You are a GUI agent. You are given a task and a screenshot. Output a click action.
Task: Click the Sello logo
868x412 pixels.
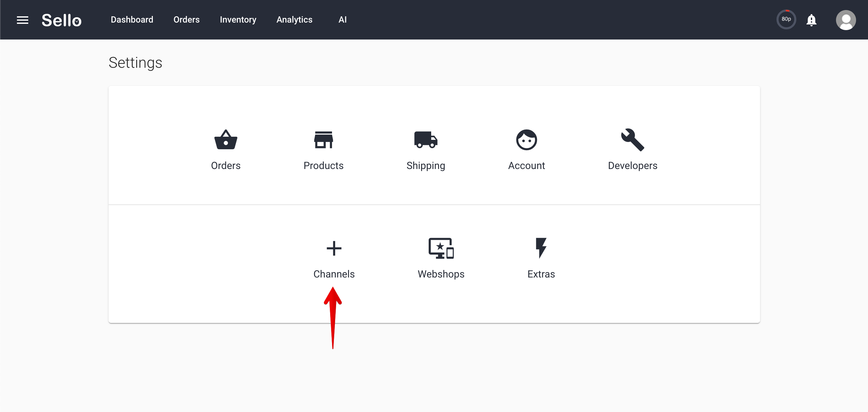click(62, 20)
